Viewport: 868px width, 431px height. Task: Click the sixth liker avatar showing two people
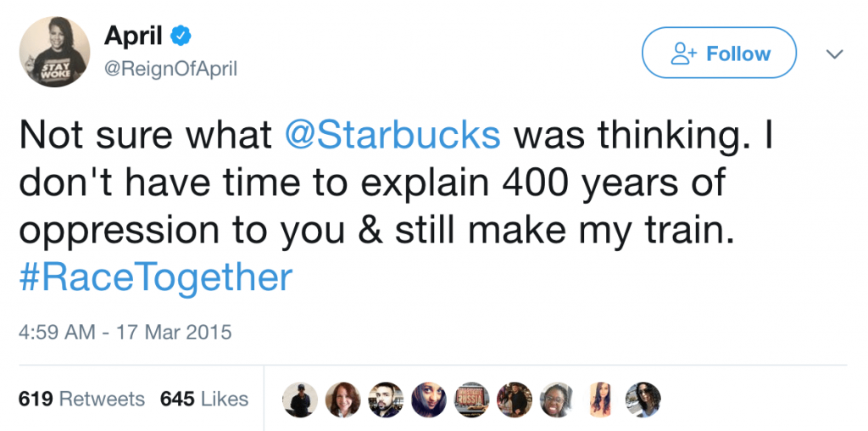(514, 399)
